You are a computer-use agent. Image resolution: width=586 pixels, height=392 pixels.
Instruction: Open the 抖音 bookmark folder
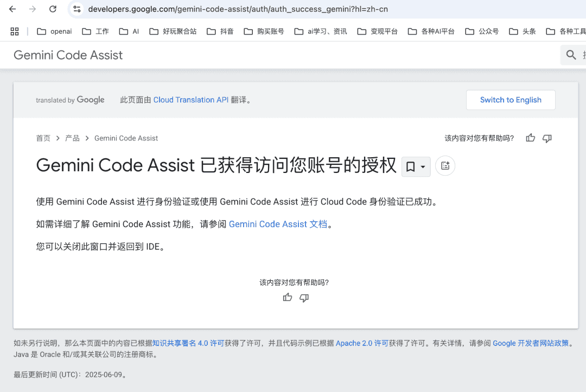tap(220, 31)
